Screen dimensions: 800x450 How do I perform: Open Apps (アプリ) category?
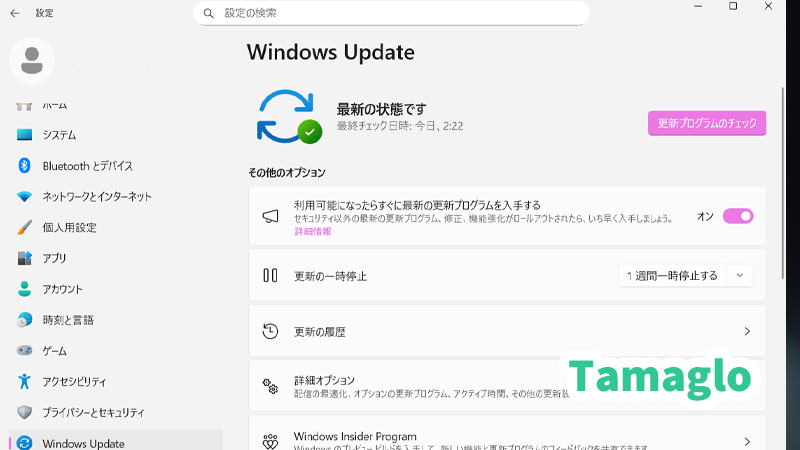point(116,258)
